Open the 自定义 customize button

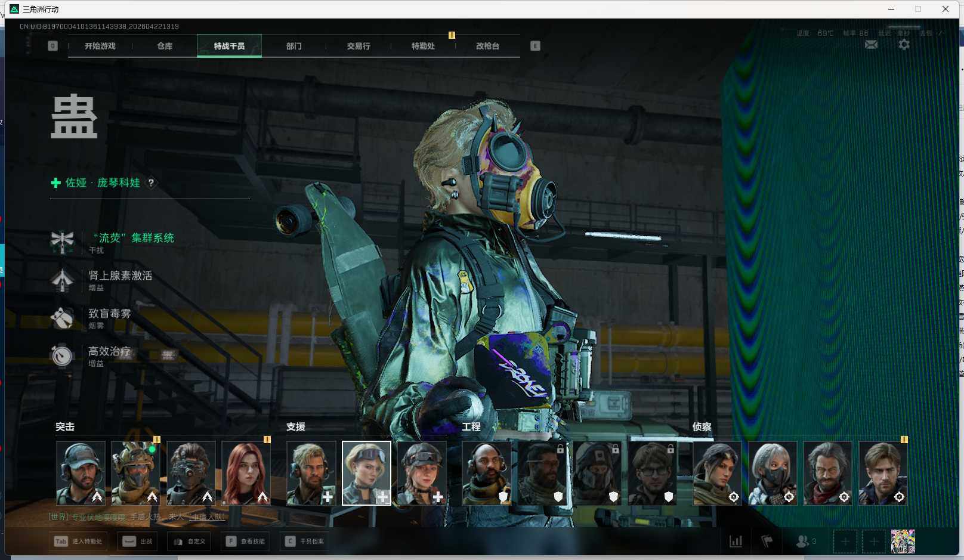(x=189, y=542)
